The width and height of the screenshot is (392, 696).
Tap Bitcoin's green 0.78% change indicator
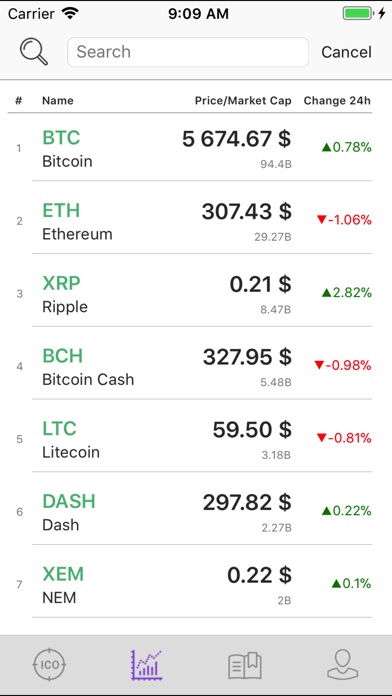click(346, 147)
